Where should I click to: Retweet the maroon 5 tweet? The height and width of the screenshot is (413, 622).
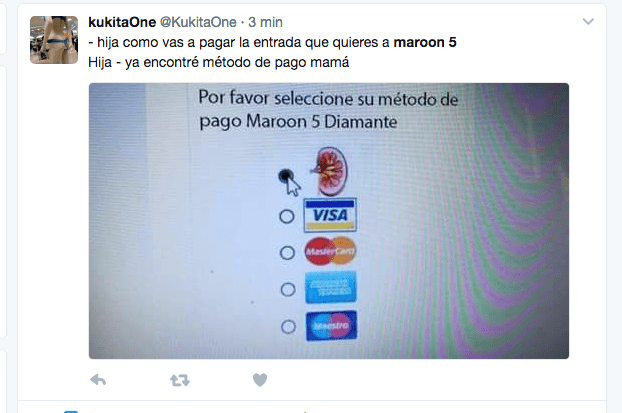coord(180,380)
